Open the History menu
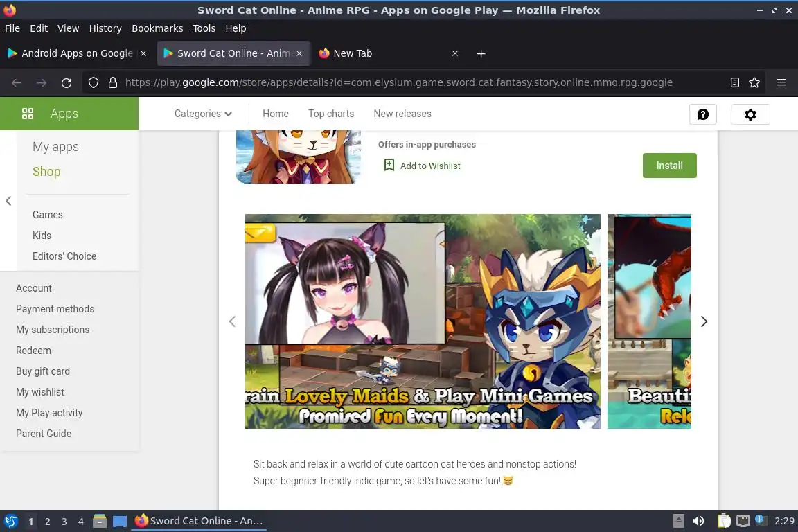This screenshot has width=798, height=532. coord(105,28)
